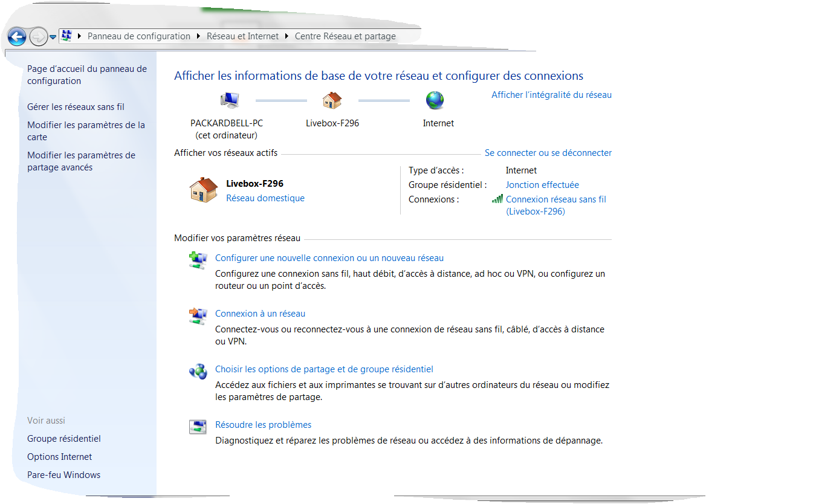The height and width of the screenshot is (504, 813).
Task: Open the Réseau domestique network type link
Action: (x=265, y=198)
